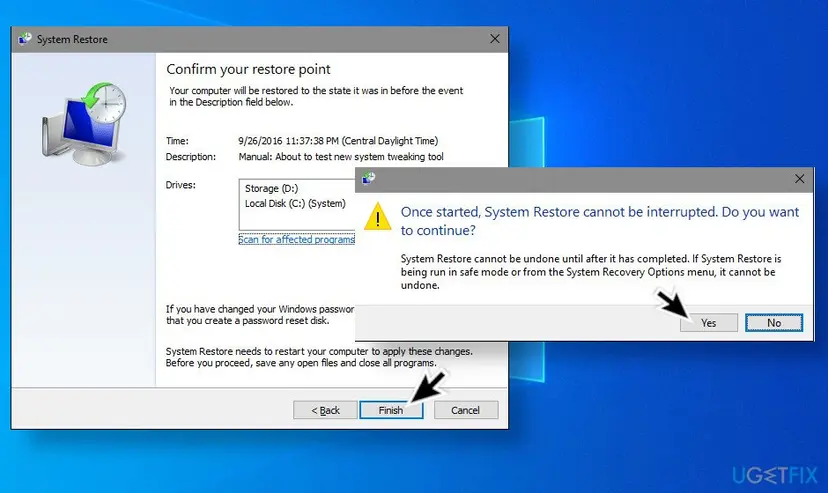This screenshot has width=828, height=493.
Task: Click the confirmation dialog title icon
Action: pos(368,179)
